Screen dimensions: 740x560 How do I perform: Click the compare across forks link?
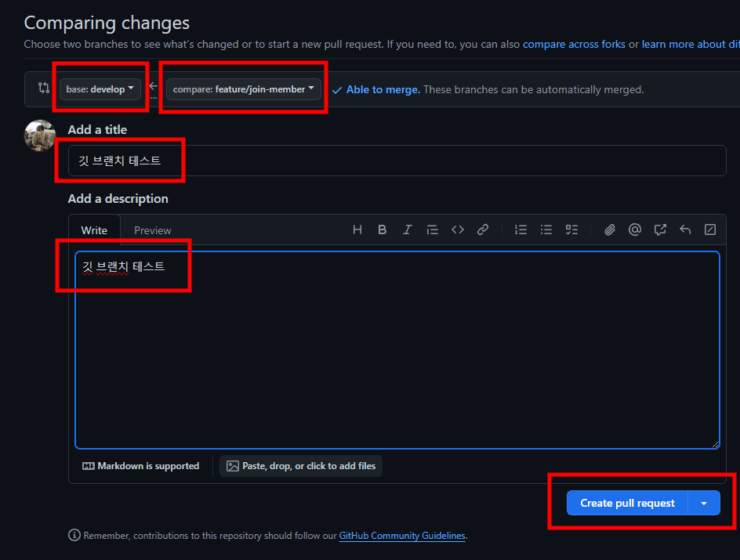point(574,44)
